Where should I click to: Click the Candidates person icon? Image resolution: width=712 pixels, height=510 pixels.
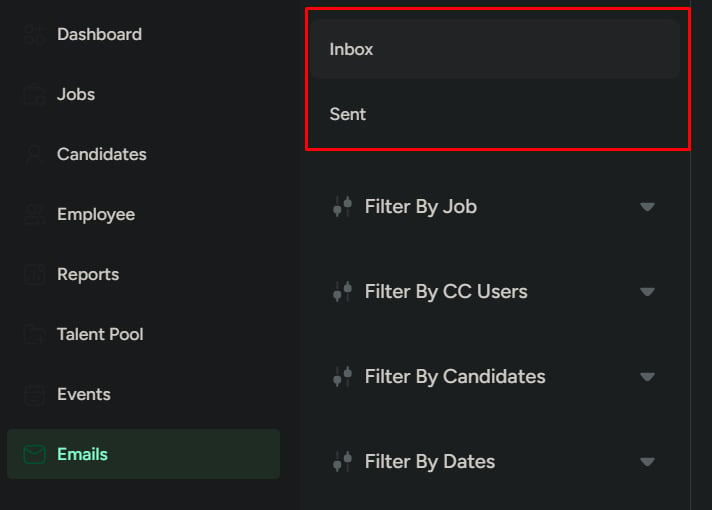pyautogui.click(x=35, y=154)
